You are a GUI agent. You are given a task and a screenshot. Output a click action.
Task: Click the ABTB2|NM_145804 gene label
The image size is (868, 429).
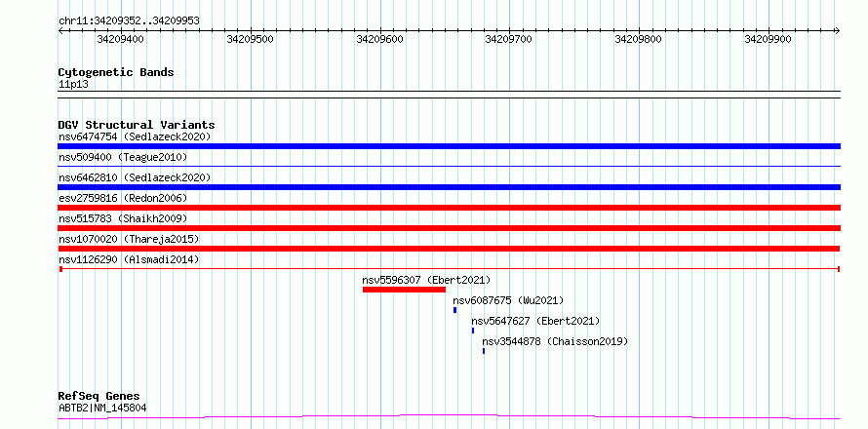(102, 409)
